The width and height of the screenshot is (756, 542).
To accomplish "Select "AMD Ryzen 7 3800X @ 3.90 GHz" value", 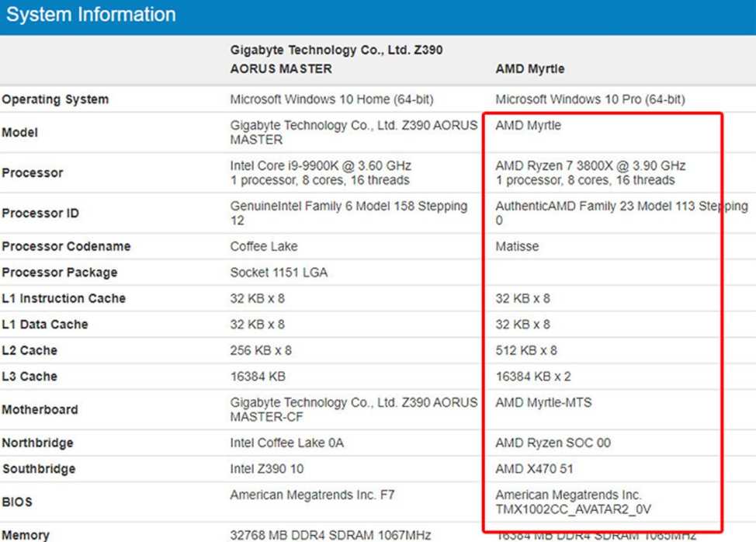I will coord(591,166).
